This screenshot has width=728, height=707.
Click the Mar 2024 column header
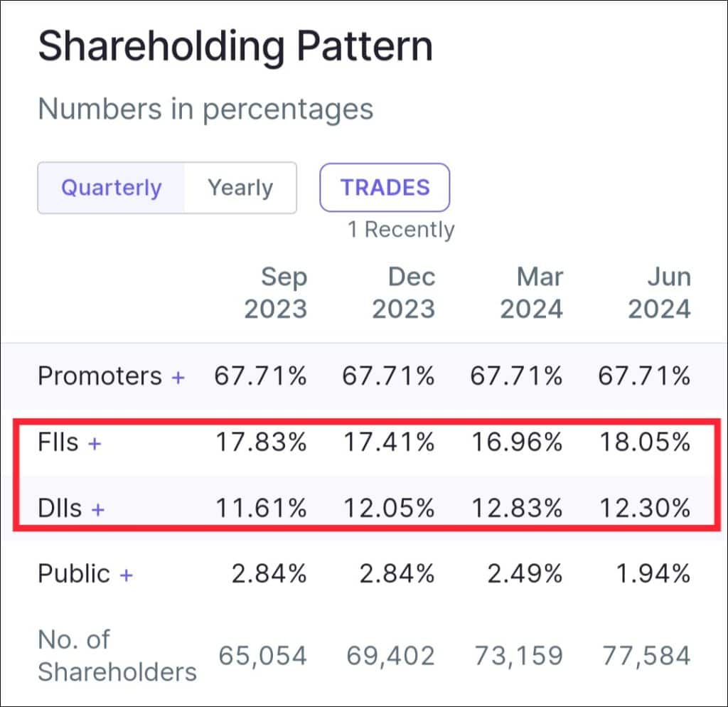pyautogui.click(x=532, y=293)
